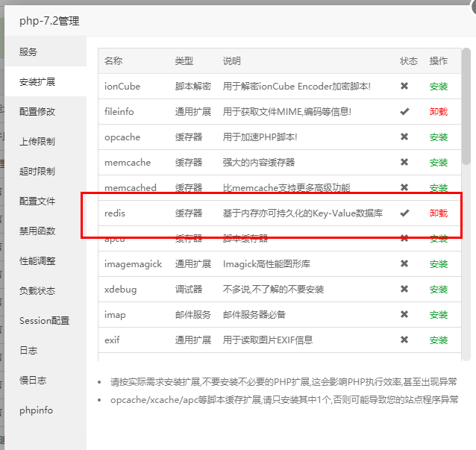Click the ionCube install link
The width and height of the screenshot is (476, 450).
tap(439, 87)
